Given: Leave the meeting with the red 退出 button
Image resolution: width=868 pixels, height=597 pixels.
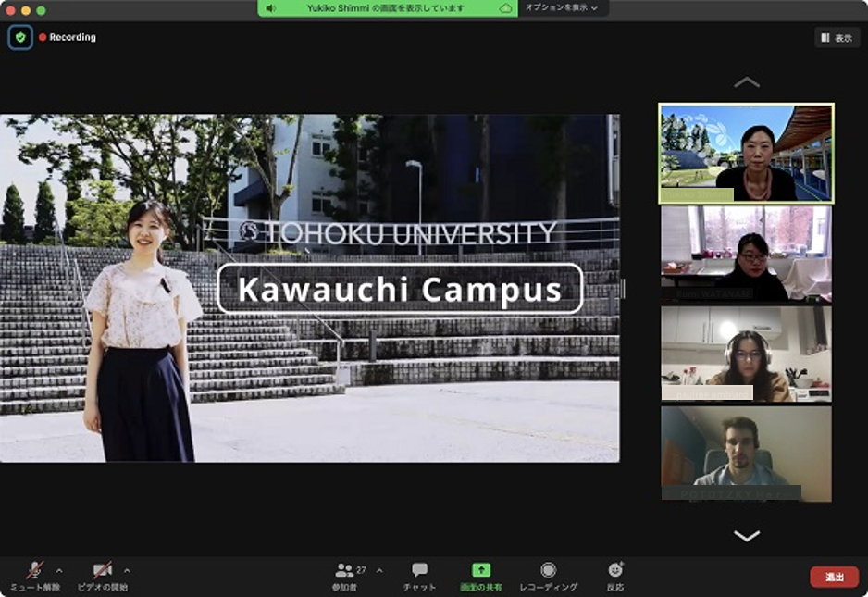Looking at the screenshot, I should (x=835, y=577).
